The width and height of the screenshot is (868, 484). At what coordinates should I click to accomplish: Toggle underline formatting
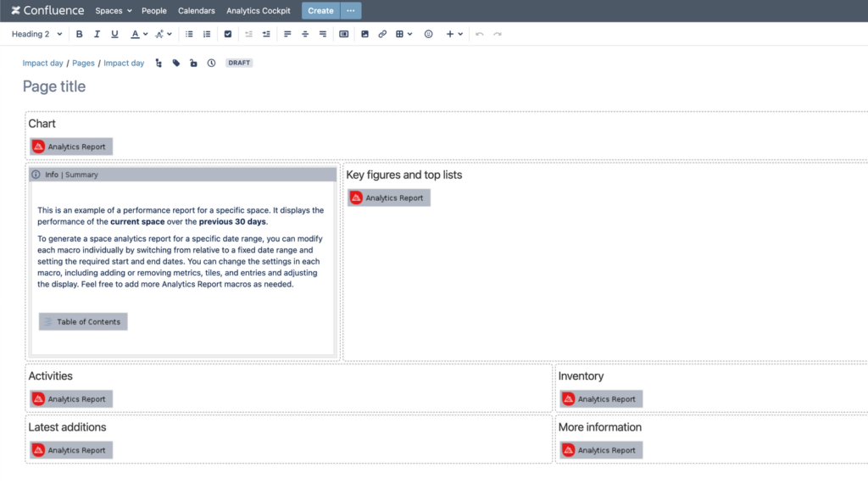[114, 34]
